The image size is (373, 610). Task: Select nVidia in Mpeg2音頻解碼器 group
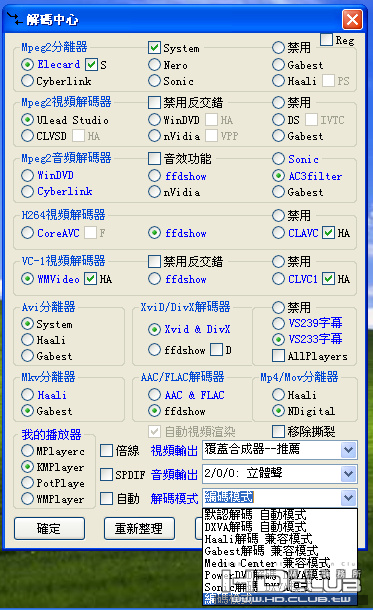[x=154, y=192]
